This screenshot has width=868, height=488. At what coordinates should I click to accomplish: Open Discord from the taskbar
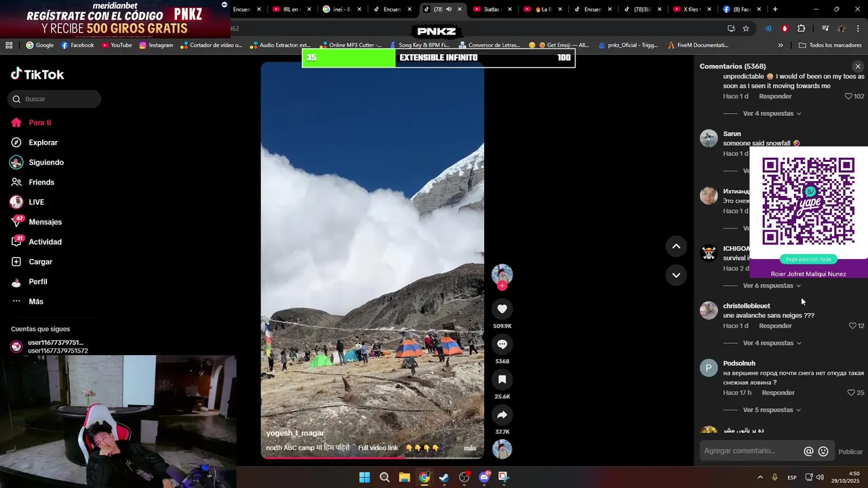point(484,477)
